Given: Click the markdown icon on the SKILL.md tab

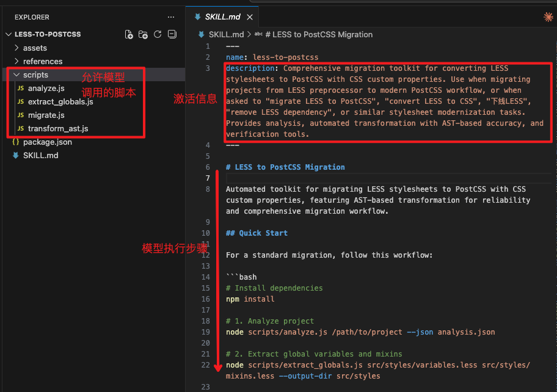Looking at the screenshot, I should pyautogui.click(x=198, y=17).
